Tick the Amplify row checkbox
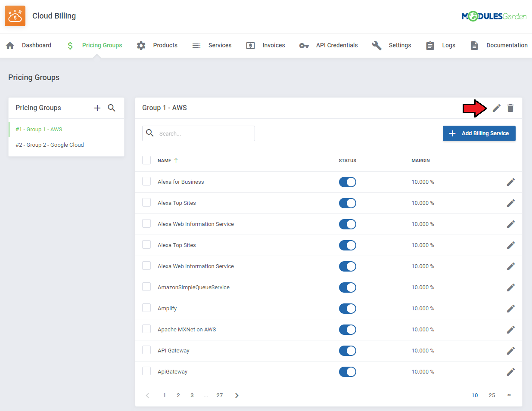This screenshot has width=532, height=411. 146,308
